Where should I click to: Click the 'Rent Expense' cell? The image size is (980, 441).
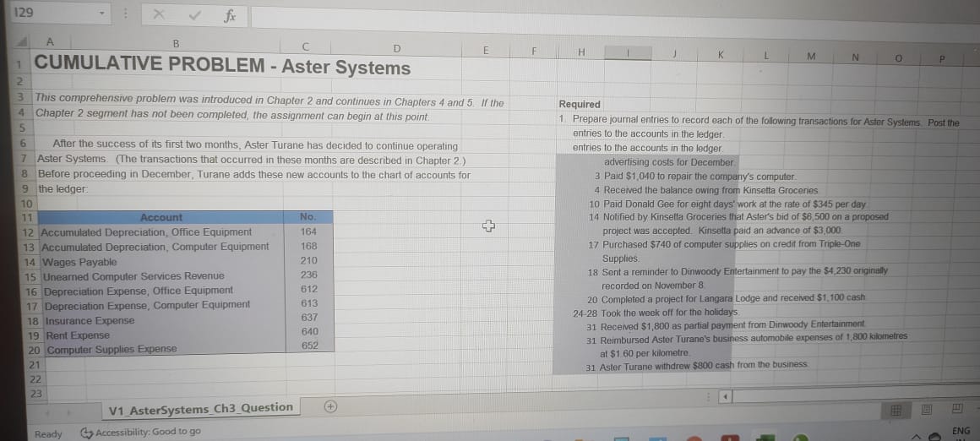(x=78, y=335)
